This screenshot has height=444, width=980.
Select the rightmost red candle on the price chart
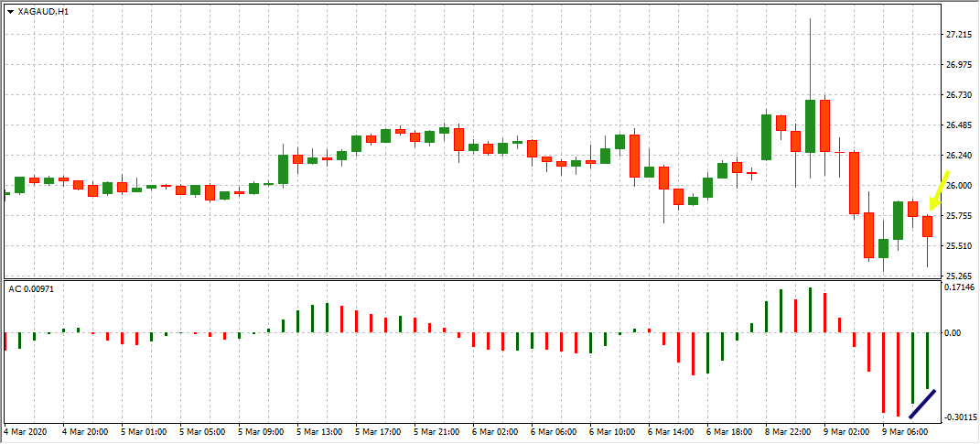coord(927,226)
